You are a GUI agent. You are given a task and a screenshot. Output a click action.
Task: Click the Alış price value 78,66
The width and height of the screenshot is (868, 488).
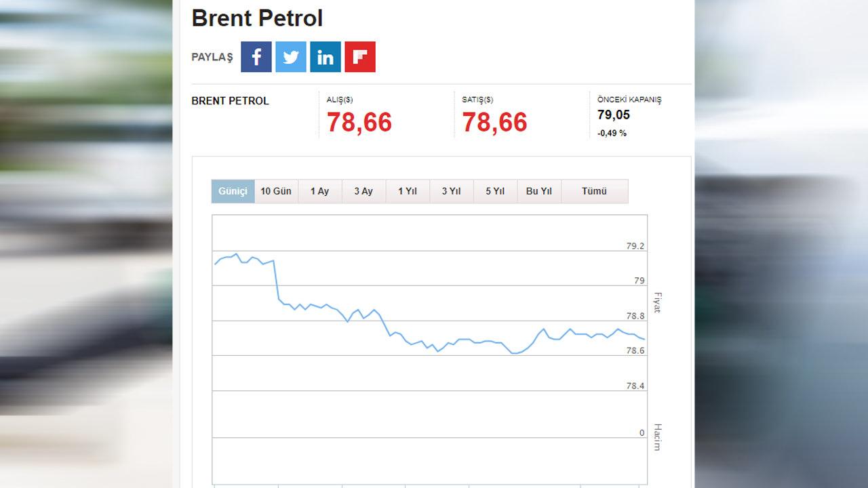(359, 123)
